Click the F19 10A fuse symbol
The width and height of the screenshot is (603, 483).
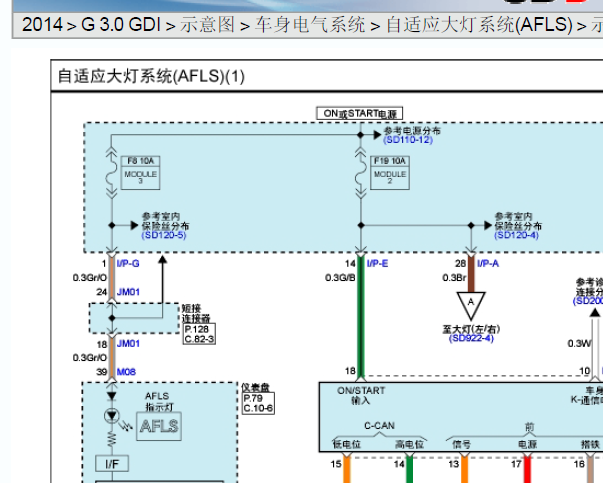[361, 173]
